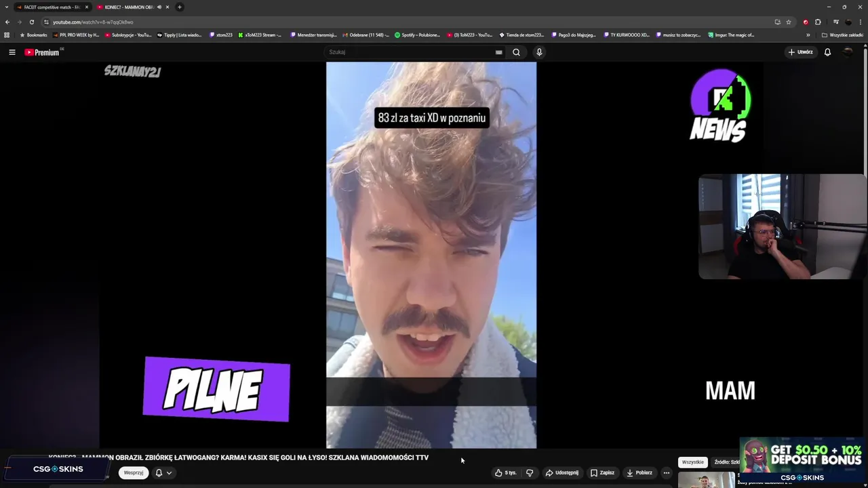Open xToM223 Stream Kick bookmark

(x=260, y=35)
